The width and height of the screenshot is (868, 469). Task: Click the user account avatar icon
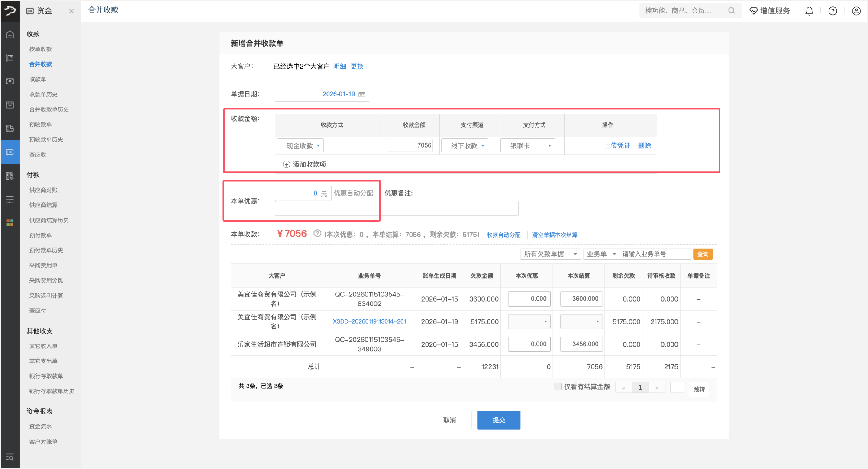point(856,11)
